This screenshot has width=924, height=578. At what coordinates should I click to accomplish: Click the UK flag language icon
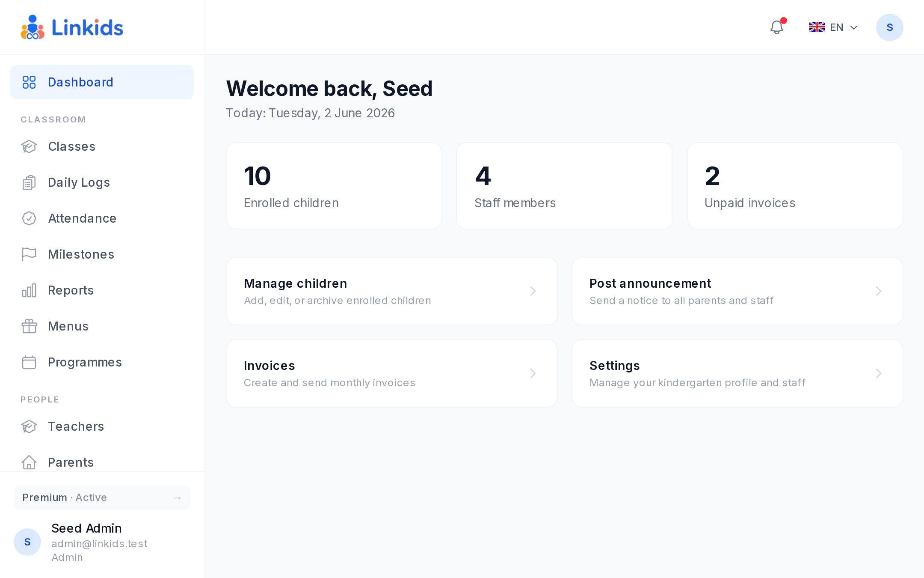point(817,27)
